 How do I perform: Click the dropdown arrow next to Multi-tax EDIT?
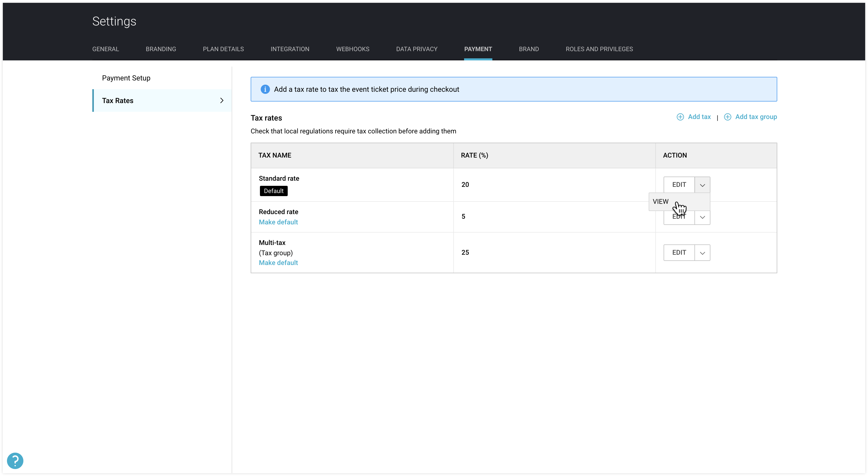tap(702, 253)
